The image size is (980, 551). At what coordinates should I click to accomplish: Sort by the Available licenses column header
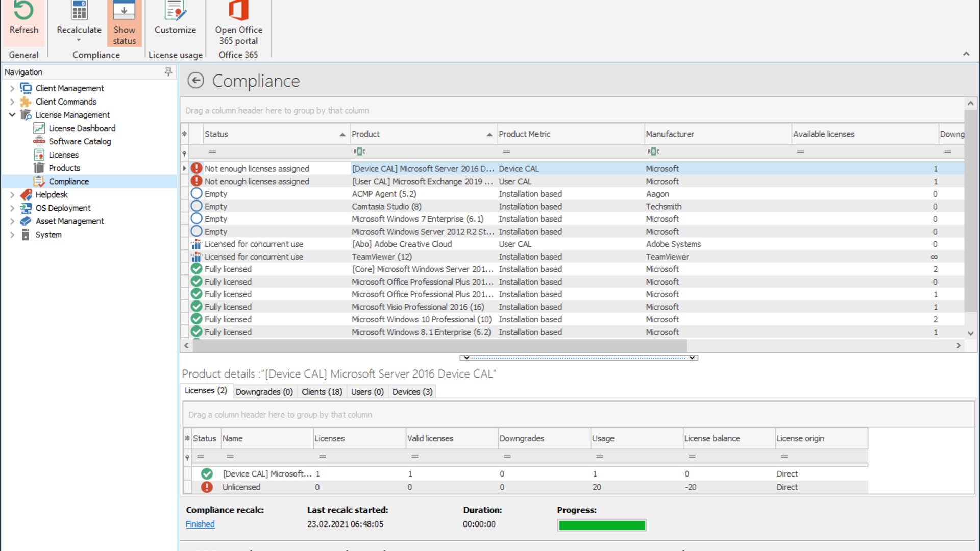pyautogui.click(x=864, y=134)
